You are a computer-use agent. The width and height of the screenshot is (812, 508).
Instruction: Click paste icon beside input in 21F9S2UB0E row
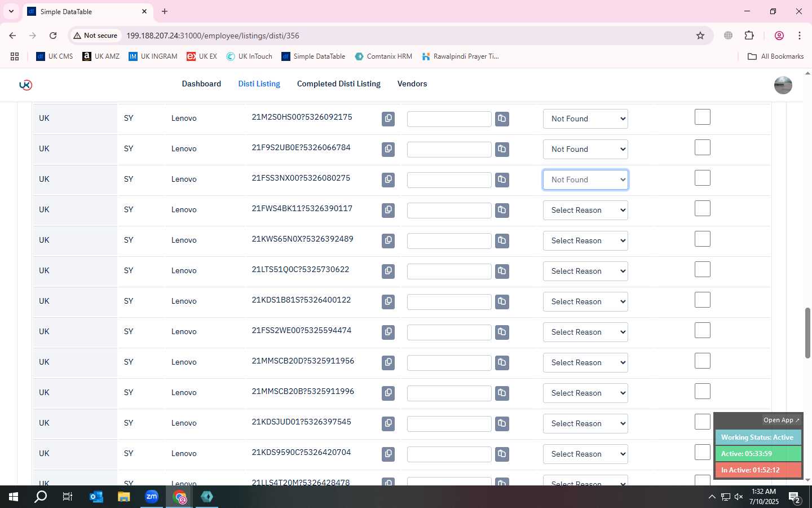pyautogui.click(x=502, y=149)
